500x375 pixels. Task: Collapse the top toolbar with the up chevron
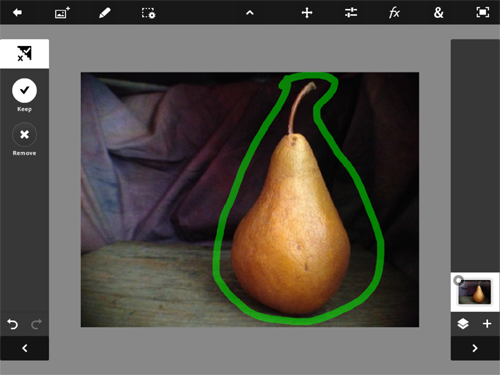pos(250,13)
